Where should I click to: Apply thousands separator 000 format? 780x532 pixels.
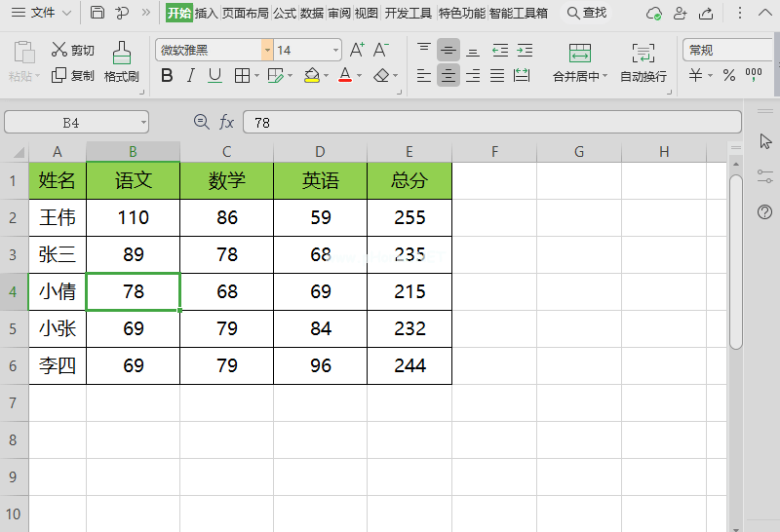tap(754, 75)
